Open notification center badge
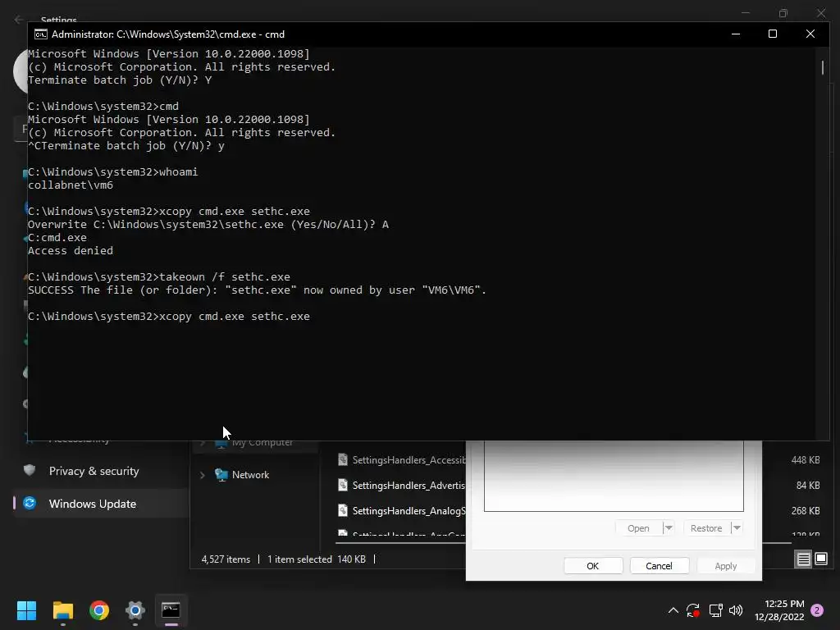This screenshot has width=840, height=630. pyautogui.click(x=817, y=610)
